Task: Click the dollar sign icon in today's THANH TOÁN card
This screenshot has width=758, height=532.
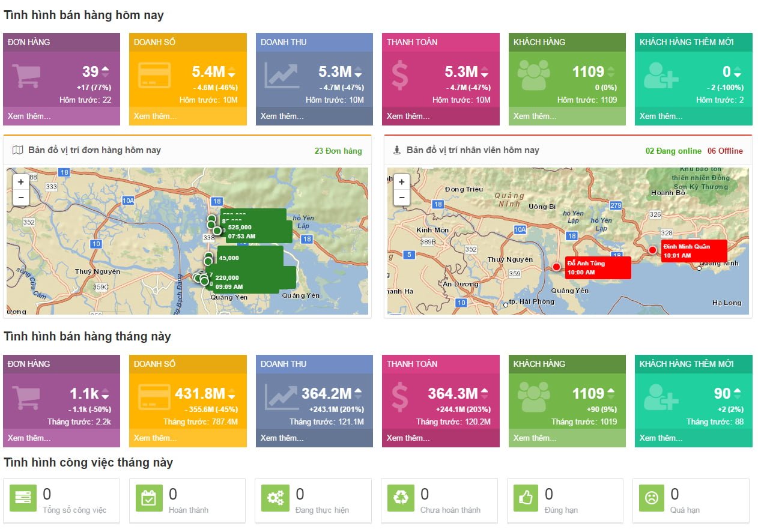Action: coord(399,76)
